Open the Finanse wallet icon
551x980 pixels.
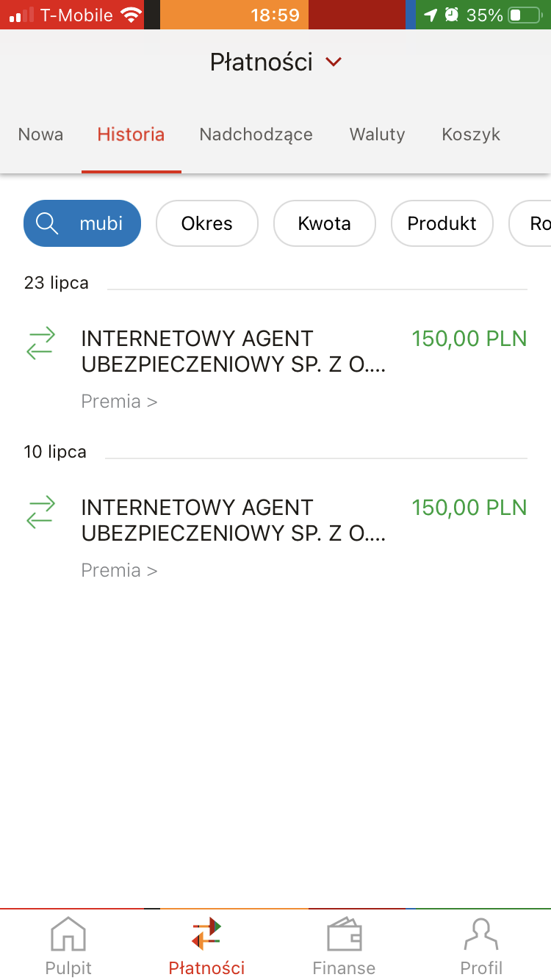point(344,934)
